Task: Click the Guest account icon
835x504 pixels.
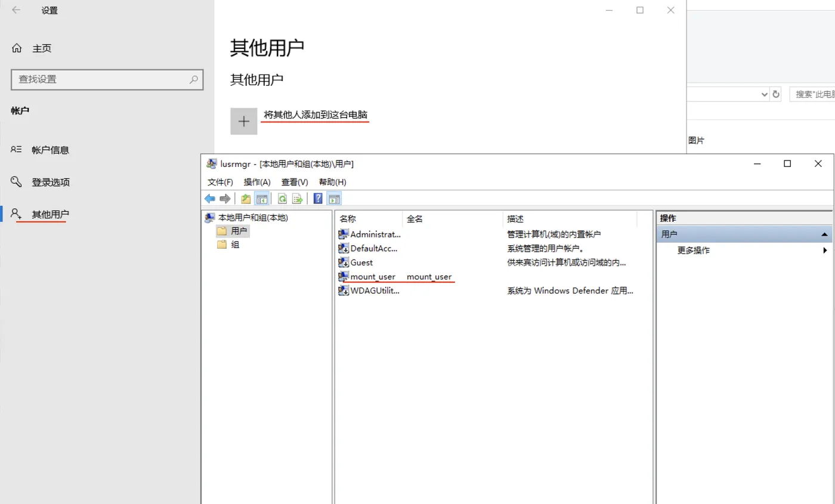Action: [x=344, y=262]
